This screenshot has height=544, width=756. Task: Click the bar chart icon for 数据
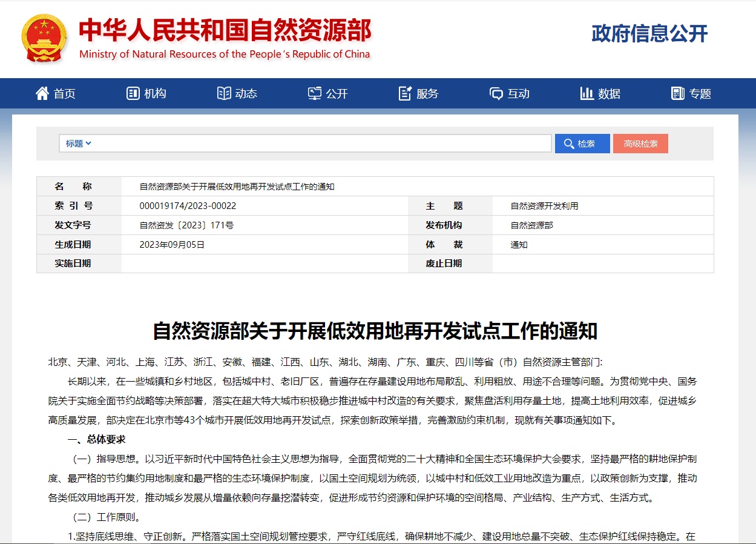pyautogui.click(x=587, y=93)
